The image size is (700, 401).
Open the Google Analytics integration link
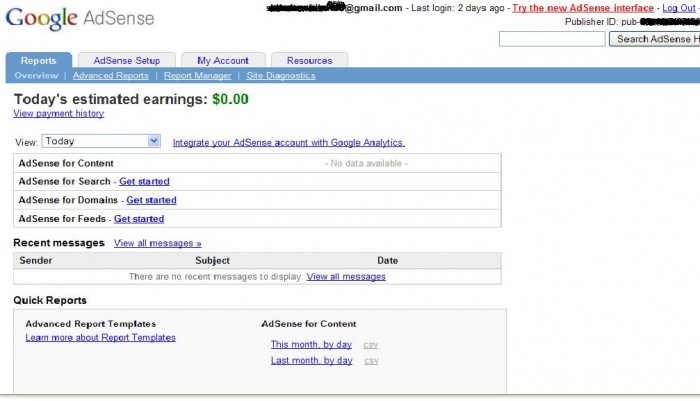289,142
